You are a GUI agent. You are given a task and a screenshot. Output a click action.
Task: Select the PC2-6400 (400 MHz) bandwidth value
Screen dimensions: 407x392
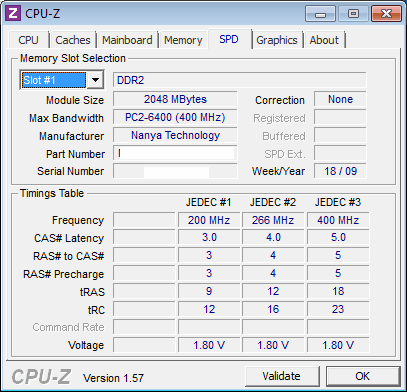[175, 117]
